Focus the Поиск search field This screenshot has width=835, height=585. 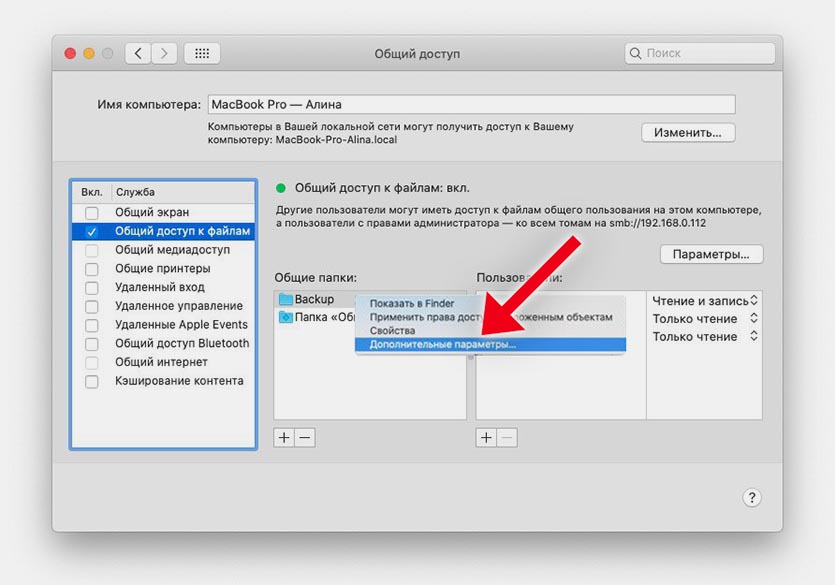700,53
